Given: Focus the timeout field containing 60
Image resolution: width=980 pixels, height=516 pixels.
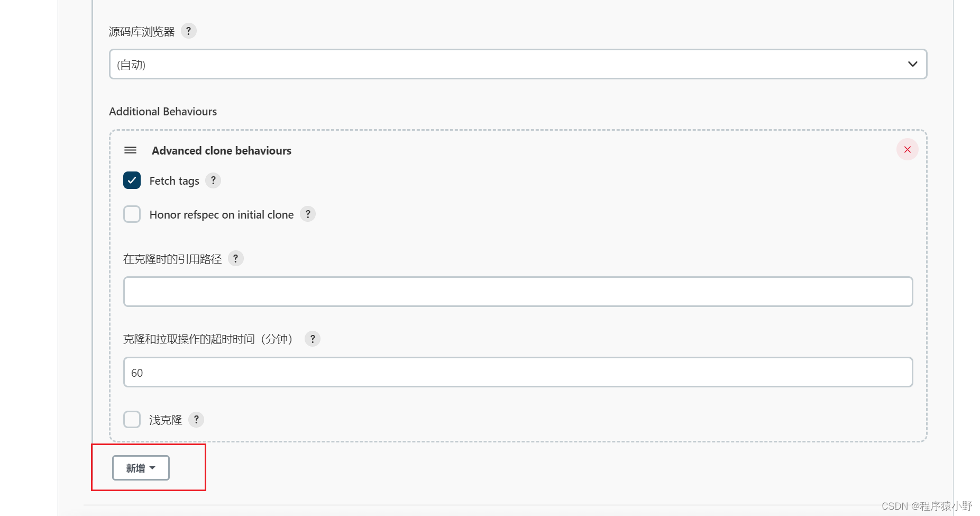Looking at the screenshot, I should [x=518, y=372].
